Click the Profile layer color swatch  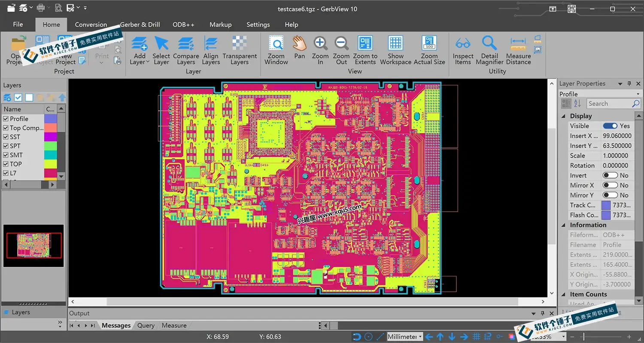coord(51,119)
